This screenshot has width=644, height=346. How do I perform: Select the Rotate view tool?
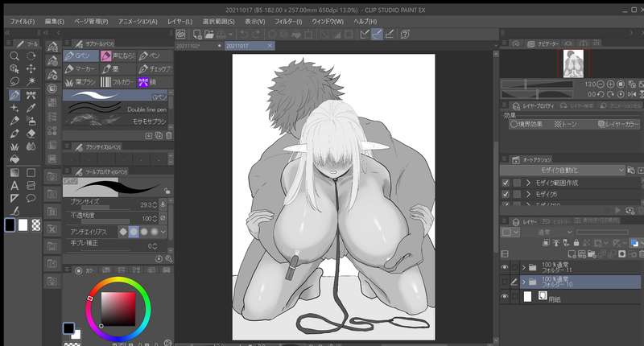tap(31, 56)
